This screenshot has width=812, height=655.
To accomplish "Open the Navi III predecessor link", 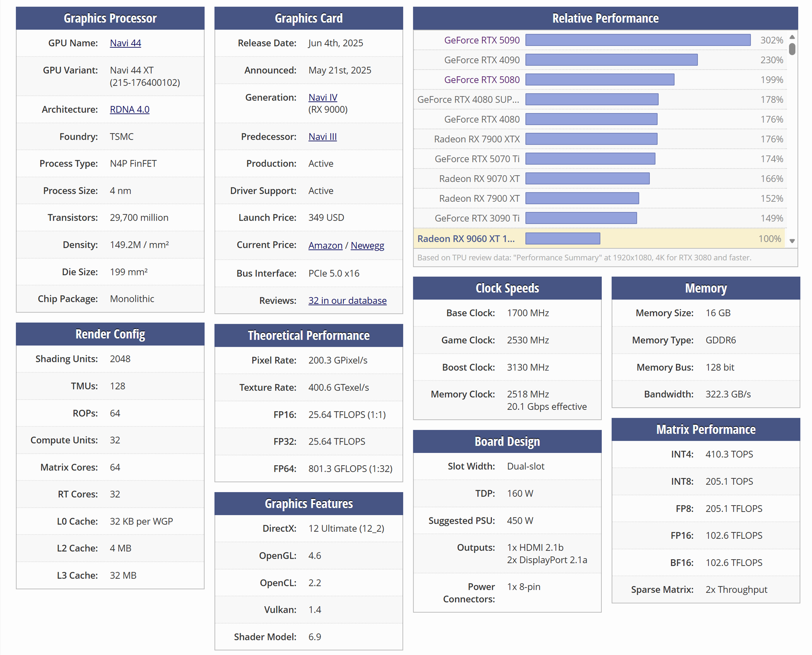I will 322,136.
